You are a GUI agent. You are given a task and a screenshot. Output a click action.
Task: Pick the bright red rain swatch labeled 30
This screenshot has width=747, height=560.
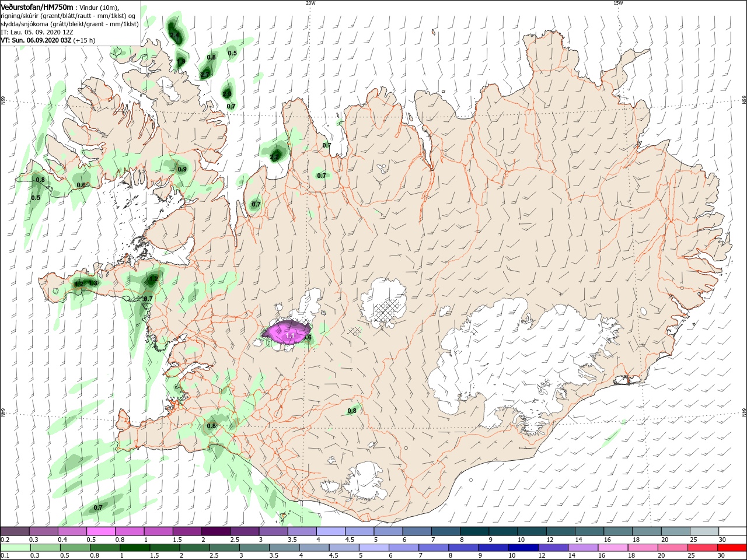coord(731,548)
